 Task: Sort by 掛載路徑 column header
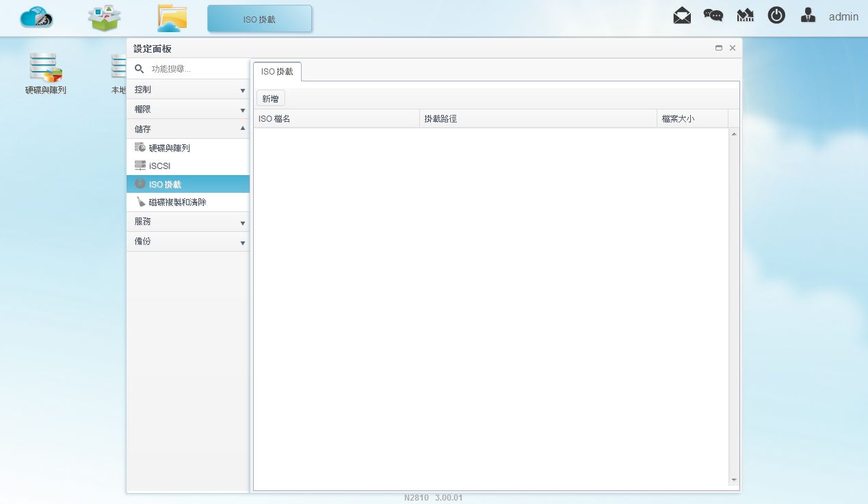pyautogui.click(x=538, y=119)
